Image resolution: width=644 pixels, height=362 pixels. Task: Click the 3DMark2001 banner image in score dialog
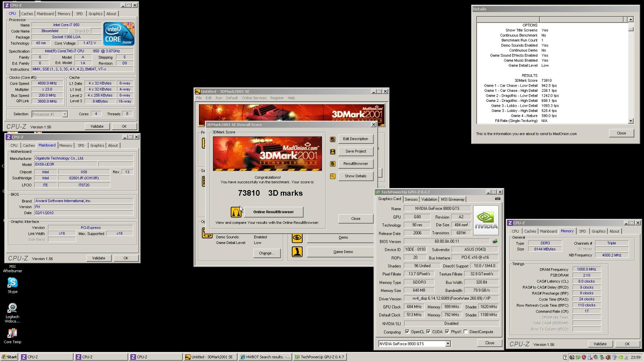coord(267,153)
